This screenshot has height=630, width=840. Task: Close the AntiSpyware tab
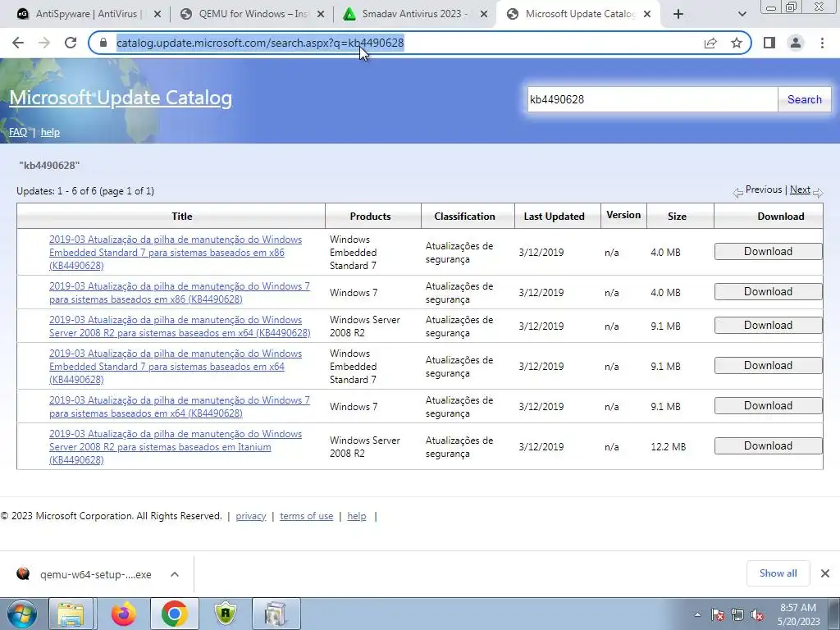(x=157, y=15)
